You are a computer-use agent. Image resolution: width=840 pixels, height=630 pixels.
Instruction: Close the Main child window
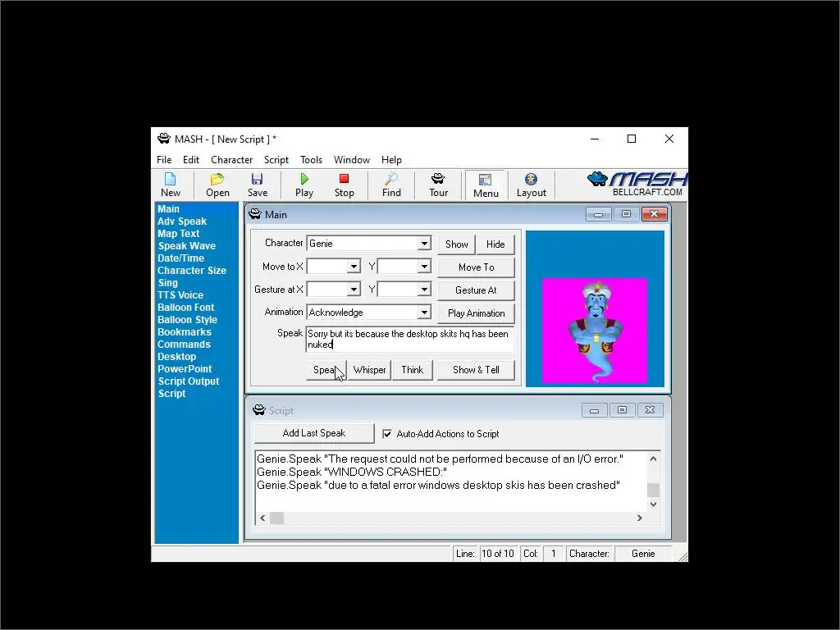tap(654, 214)
